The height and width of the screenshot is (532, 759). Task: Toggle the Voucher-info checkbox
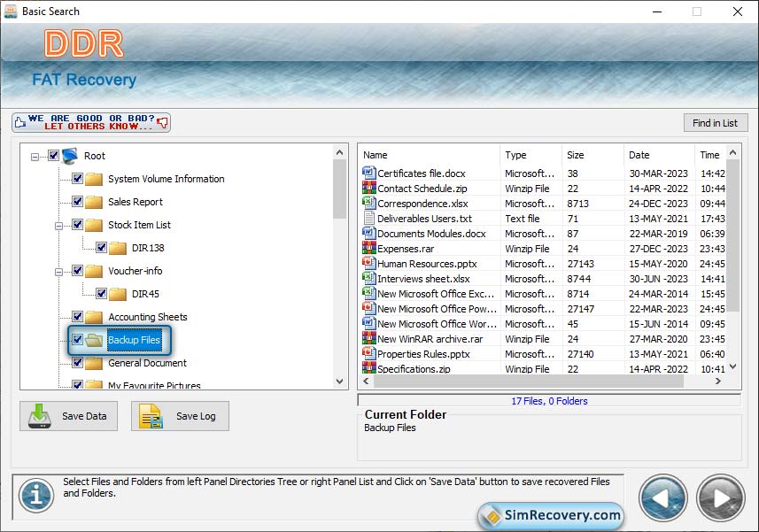77,270
